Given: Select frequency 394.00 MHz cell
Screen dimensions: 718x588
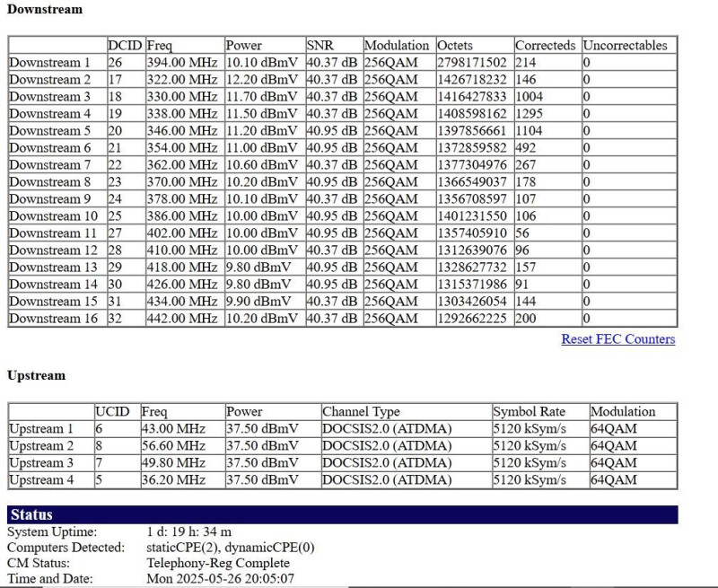Looking at the screenshot, I should (x=182, y=62).
